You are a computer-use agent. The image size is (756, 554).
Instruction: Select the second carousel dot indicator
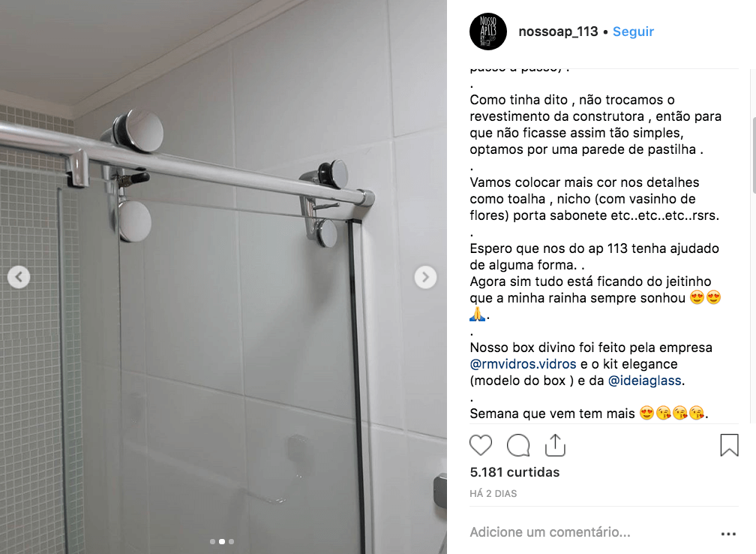click(222, 541)
